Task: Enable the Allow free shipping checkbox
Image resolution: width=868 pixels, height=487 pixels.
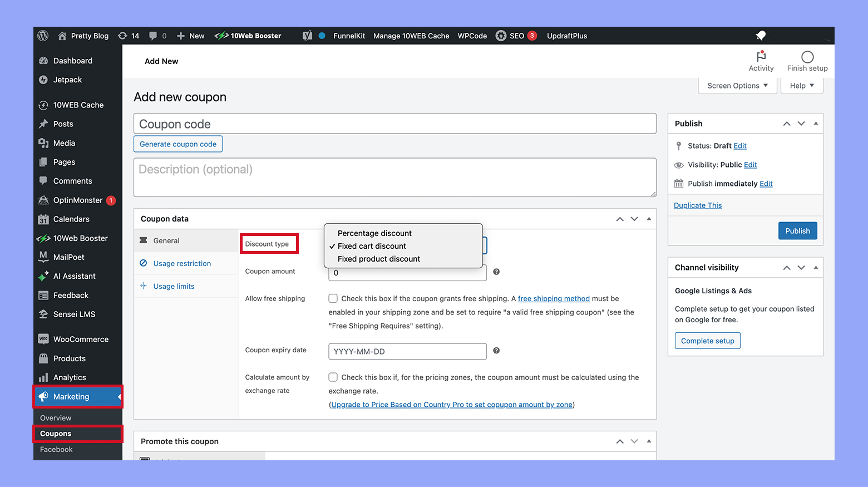Action: coord(333,298)
